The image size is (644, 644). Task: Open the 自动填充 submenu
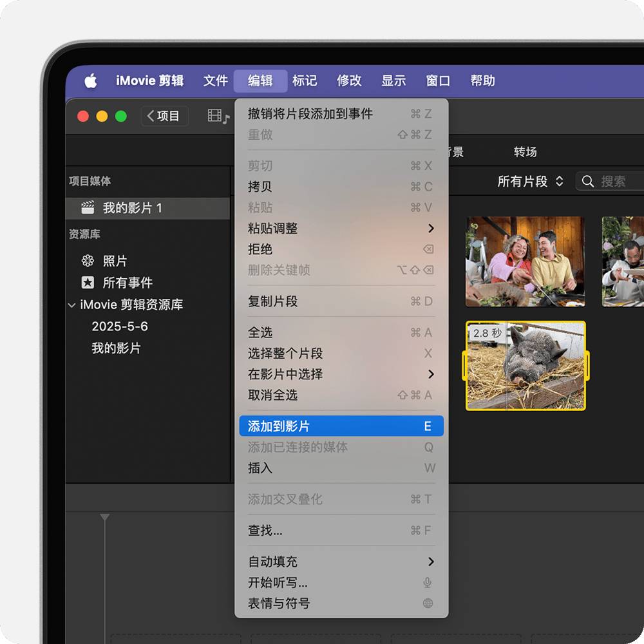(341, 562)
